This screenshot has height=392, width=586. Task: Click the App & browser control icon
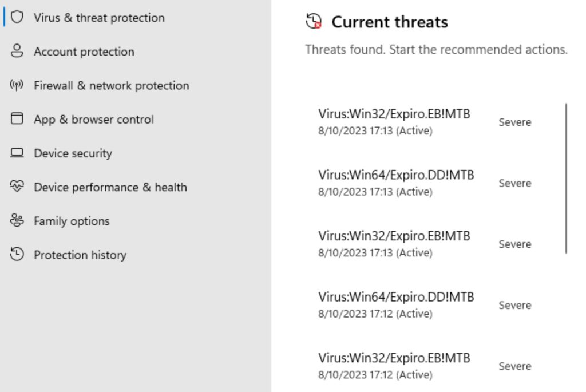tap(17, 119)
